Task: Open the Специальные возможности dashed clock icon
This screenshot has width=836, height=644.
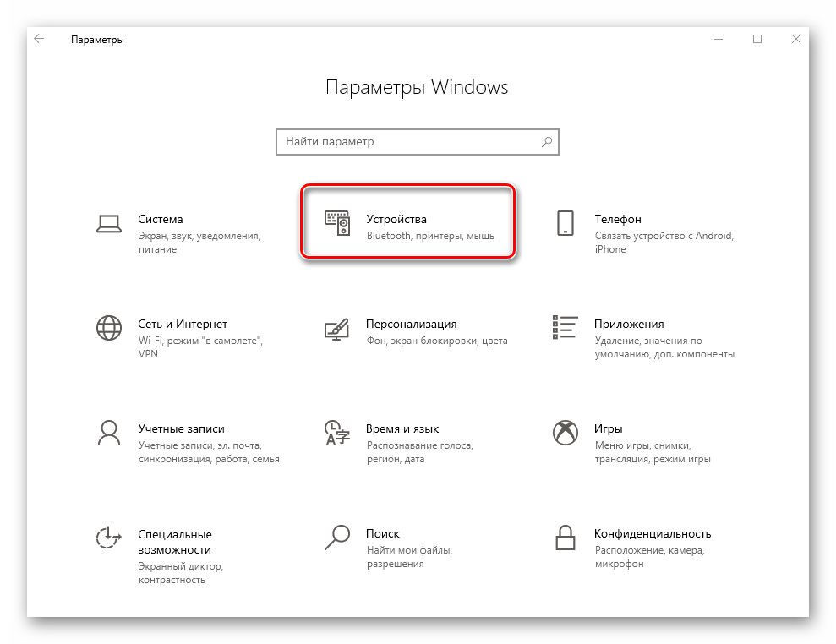Action: pyautogui.click(x=109, y=538)
